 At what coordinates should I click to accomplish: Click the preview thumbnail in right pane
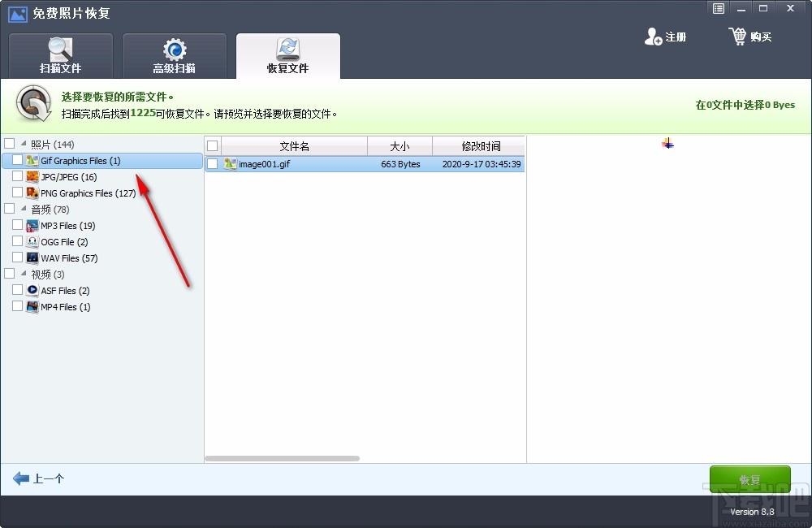(668, 144)
